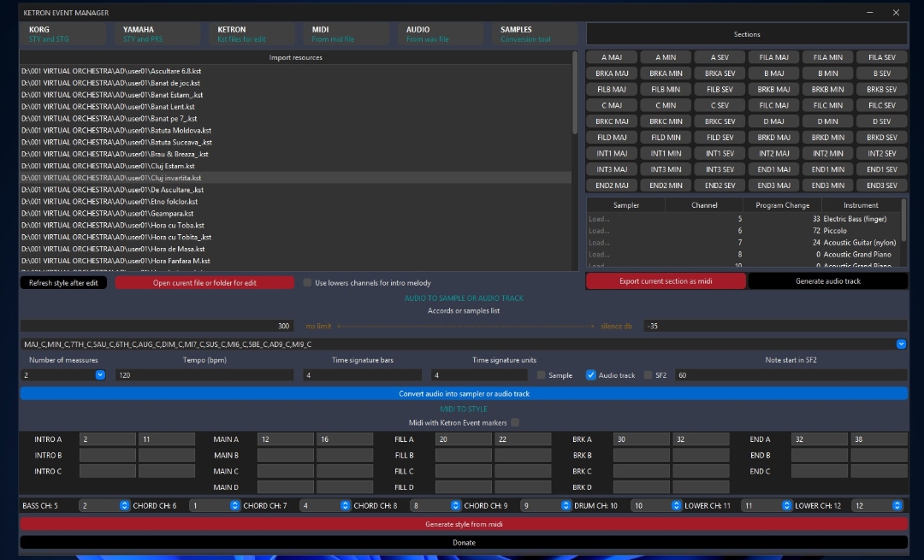924x560 pixels.
Task: Select the AUDIO From wav file tab
Action: pyautogui.click(x=441, y=34)
